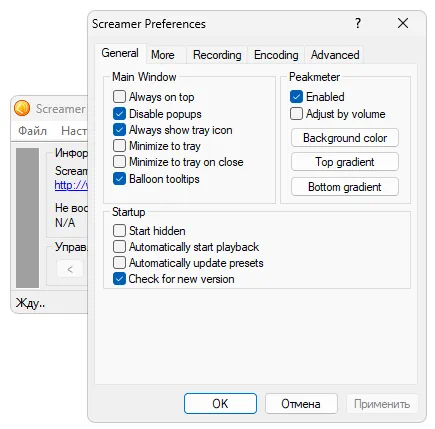Check Start hidden option
Screen dimensions: 435x429
tap(119, 231)
